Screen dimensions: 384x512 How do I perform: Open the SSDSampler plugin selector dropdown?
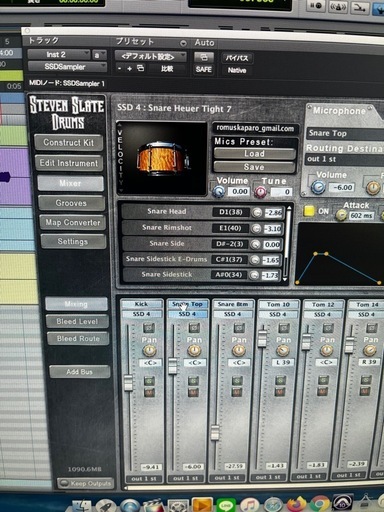[x=67, y=67]
